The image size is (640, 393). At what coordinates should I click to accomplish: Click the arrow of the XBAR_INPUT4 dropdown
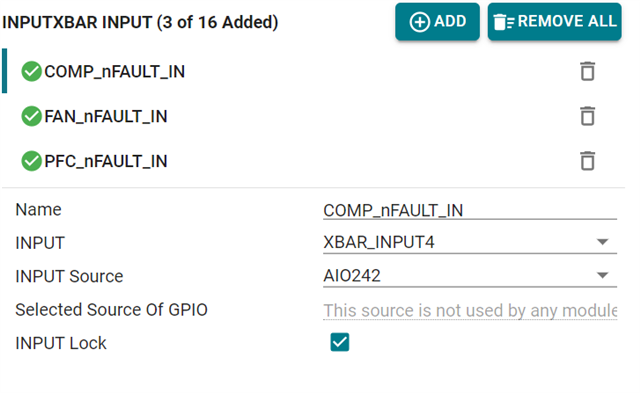coord(602,242)
